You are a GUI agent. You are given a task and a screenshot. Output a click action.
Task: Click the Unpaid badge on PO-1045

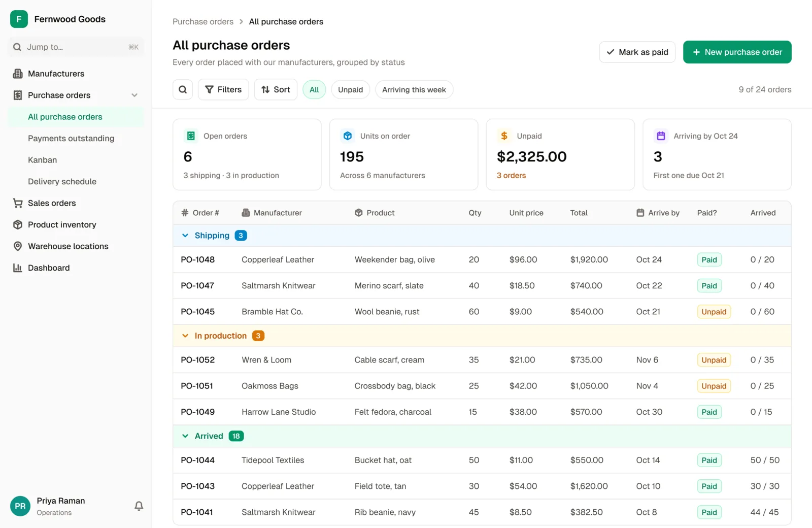click(x=714, y=312)
